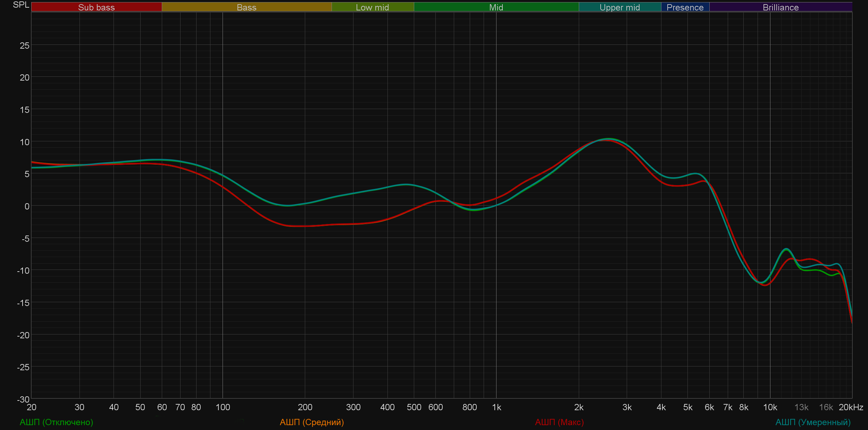Image resolution: width=868 pixels, height=430 pixels.
Task: Toggle the АШП (Умеренный) legend entry
Action: tap(813, 422)
